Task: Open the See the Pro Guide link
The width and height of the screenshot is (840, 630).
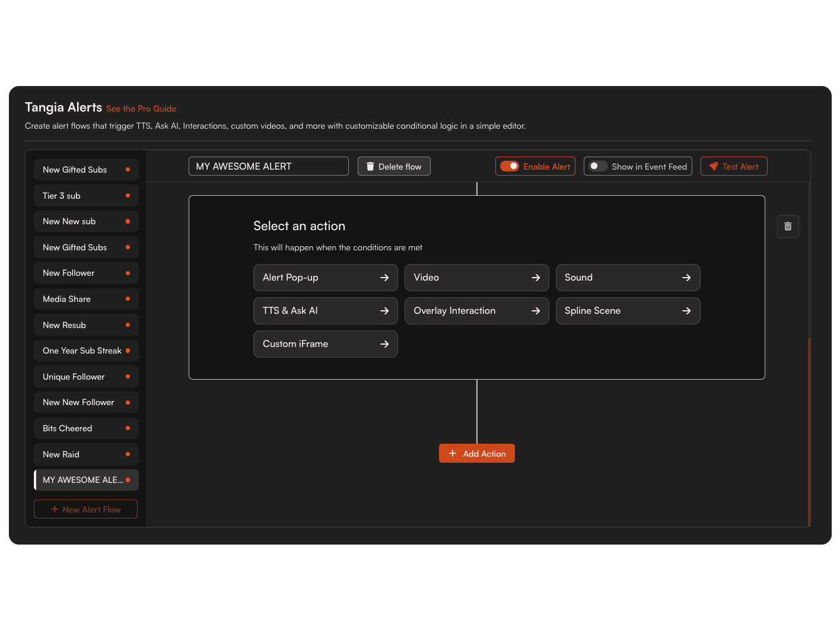Action: click(141, 109)
